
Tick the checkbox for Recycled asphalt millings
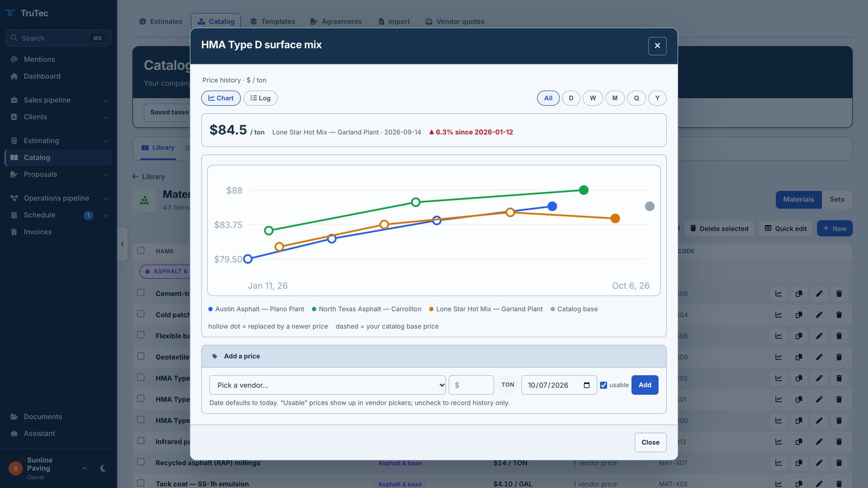[x=141, y=462]
